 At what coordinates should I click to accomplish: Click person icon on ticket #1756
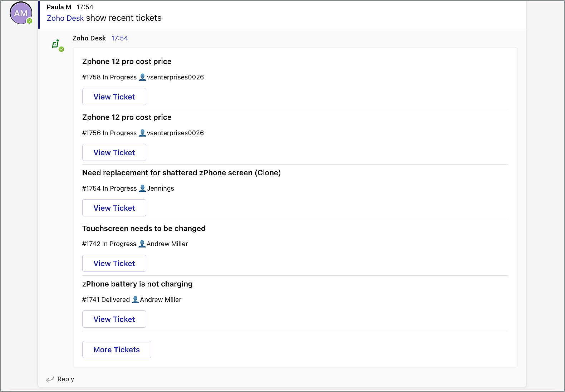click(142, 133)
